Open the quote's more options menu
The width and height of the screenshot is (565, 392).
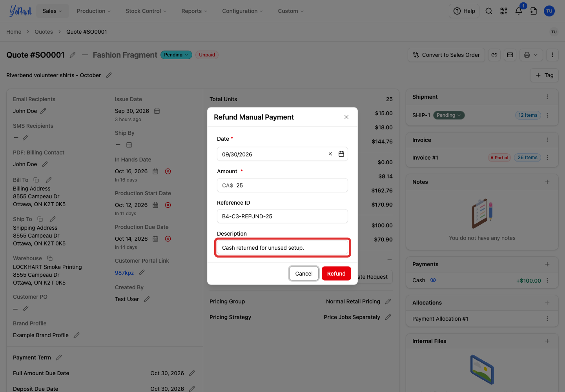[552, 55]
